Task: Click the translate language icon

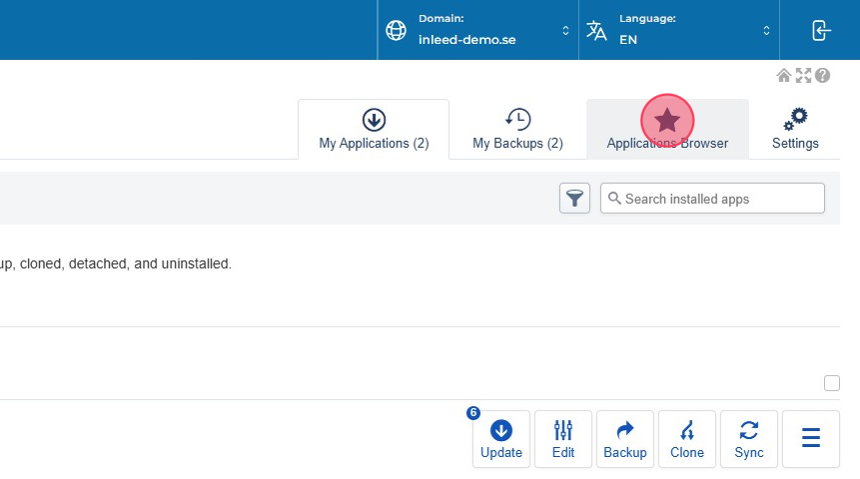Action: (x=597, y=30)
